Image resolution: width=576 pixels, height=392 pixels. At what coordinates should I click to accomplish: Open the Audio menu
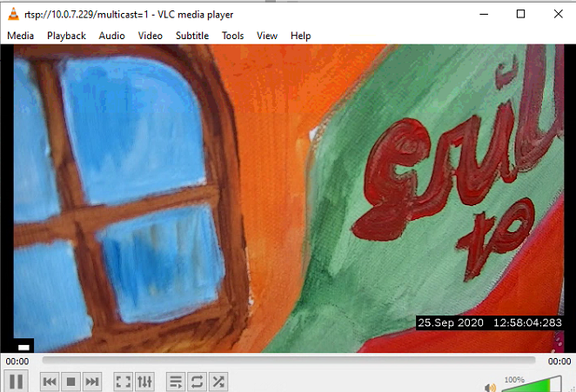111,36
